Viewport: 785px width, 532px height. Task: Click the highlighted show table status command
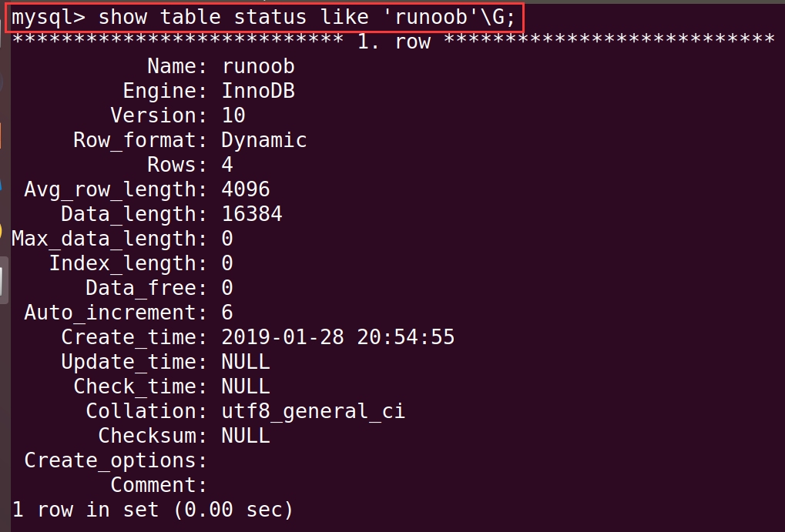pyautogui.click(x=266, y=17)
